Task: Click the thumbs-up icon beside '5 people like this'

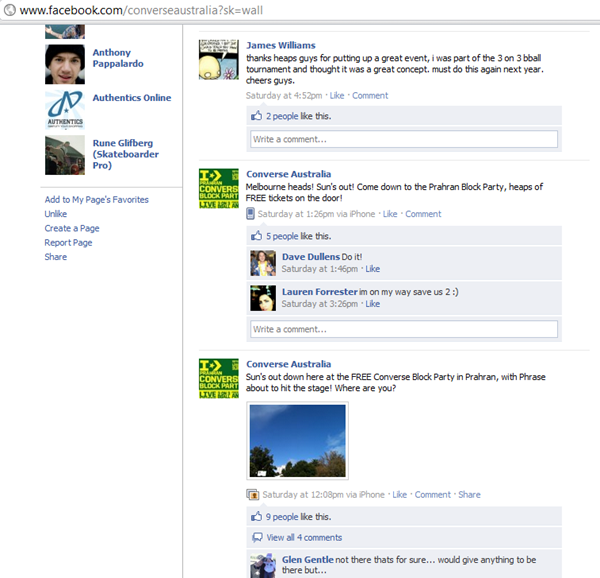Action: (x=256, y=236)
